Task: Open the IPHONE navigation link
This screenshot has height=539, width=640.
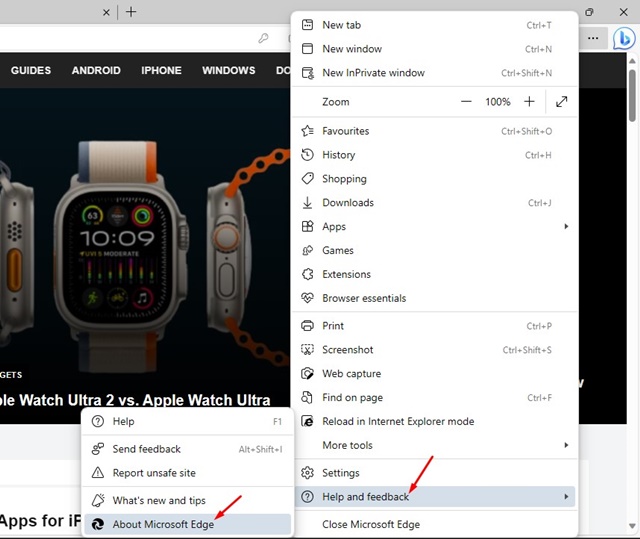Action: pos(161,71)
